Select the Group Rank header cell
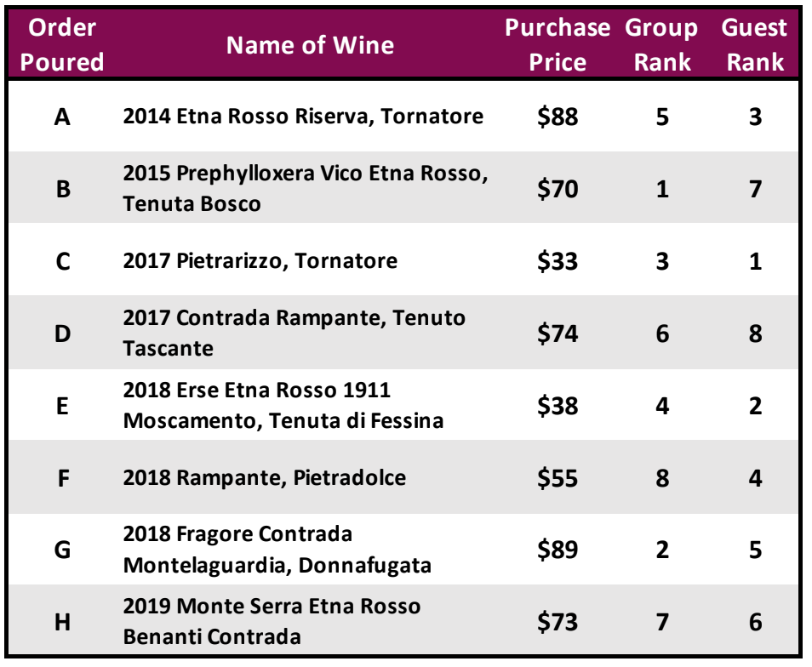The image size is (812, 667). 661,44
